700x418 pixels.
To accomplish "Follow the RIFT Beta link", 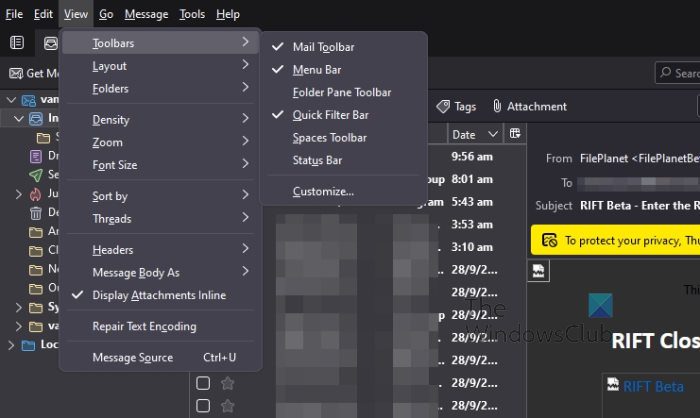I will [653, 386].
